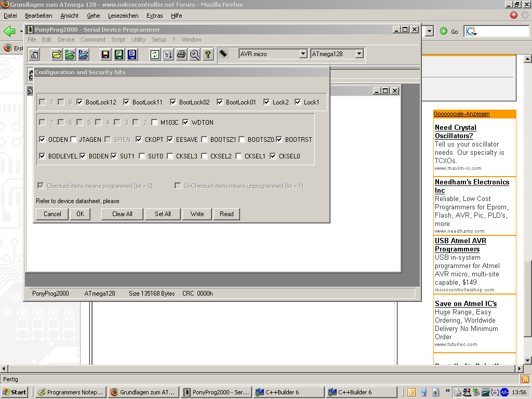Click the orange RSS feed icon in the status bar
The height and width of the screenshot is (399, 532).
pyautogui.click(x=525, y=379)
